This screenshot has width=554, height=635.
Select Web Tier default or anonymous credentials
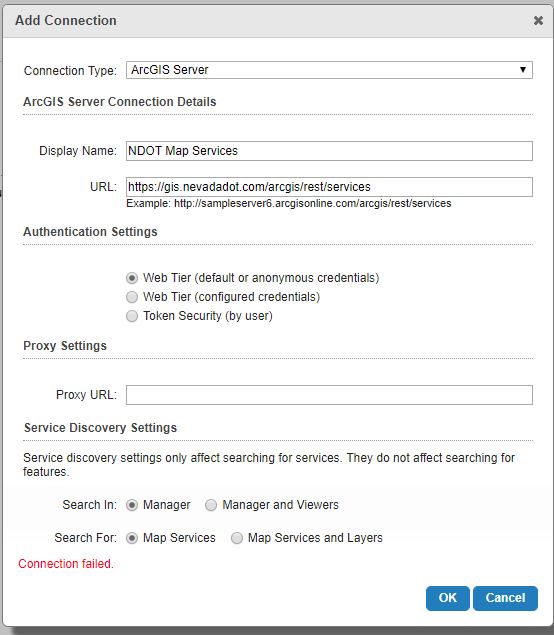coord(132,278)
